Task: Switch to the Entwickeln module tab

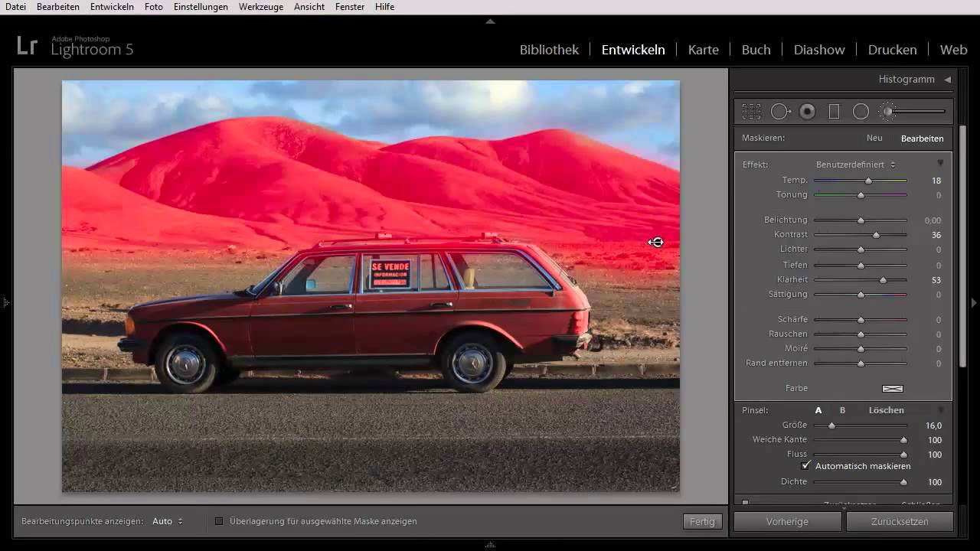Action: click(x=633, y=50)
